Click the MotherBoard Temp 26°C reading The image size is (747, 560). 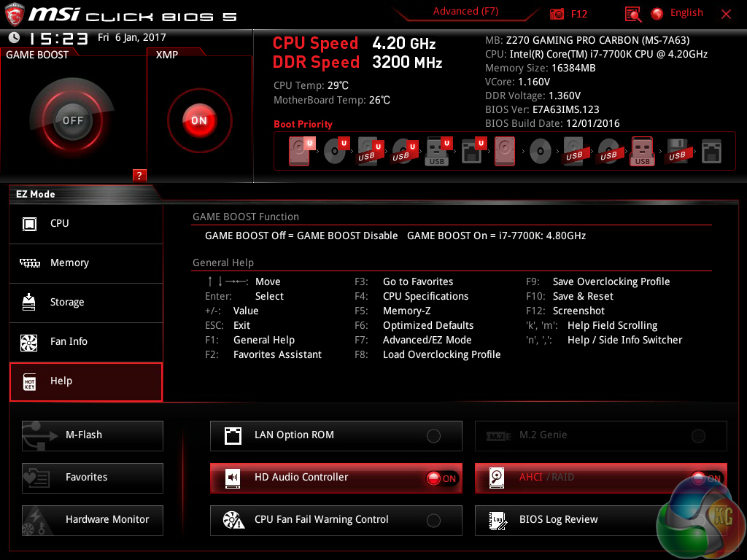click(x=332, y=100)
